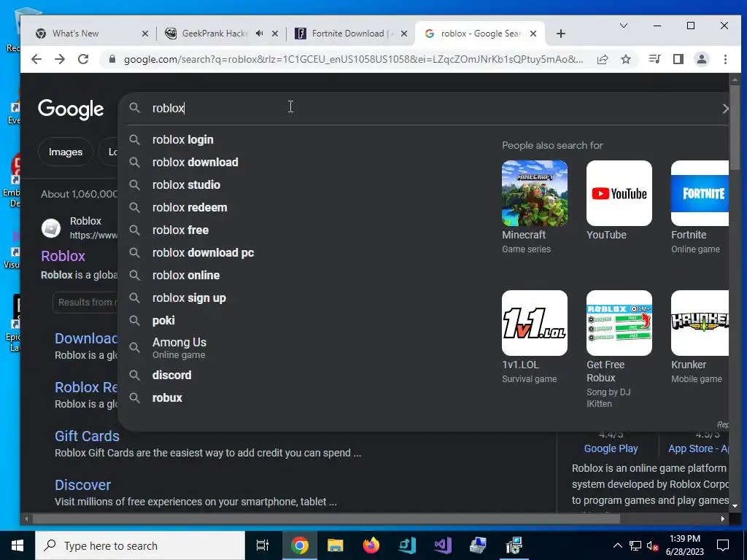This screenshot has height=560, width=747.
Task: Open the Krunker thumbnail
Action: pyautogui.click(x=700, y=323)
